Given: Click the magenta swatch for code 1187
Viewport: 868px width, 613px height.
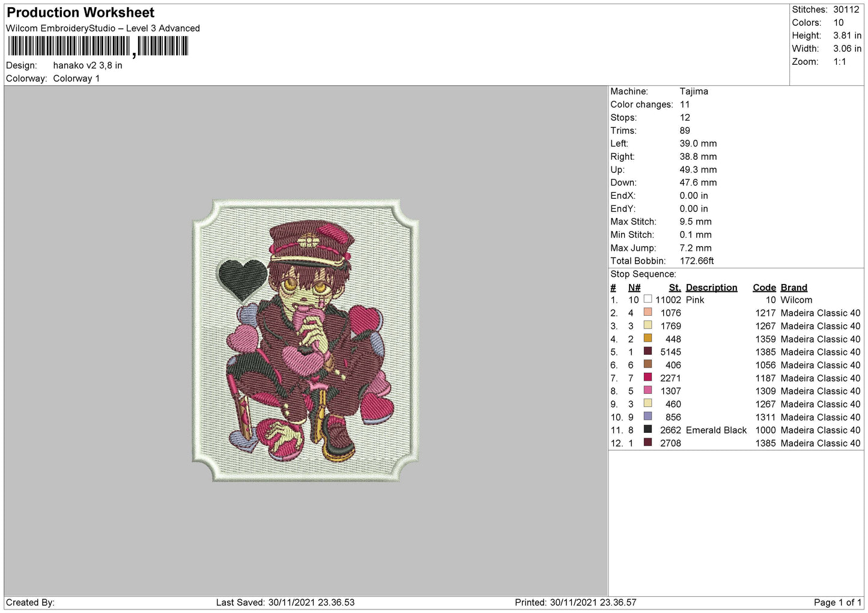Looking at the screenshot, I should [648, 378].
